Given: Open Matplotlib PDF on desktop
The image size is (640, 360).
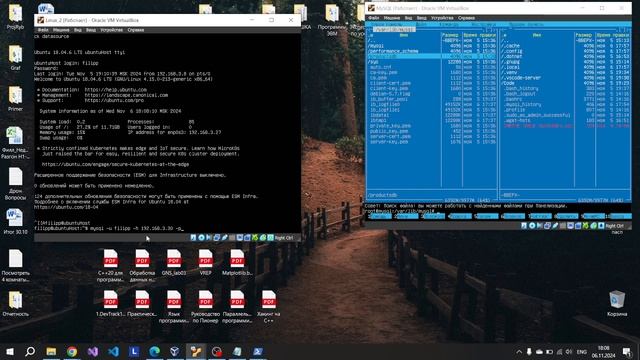Looking at the screenshot, I should pos(237,262).
